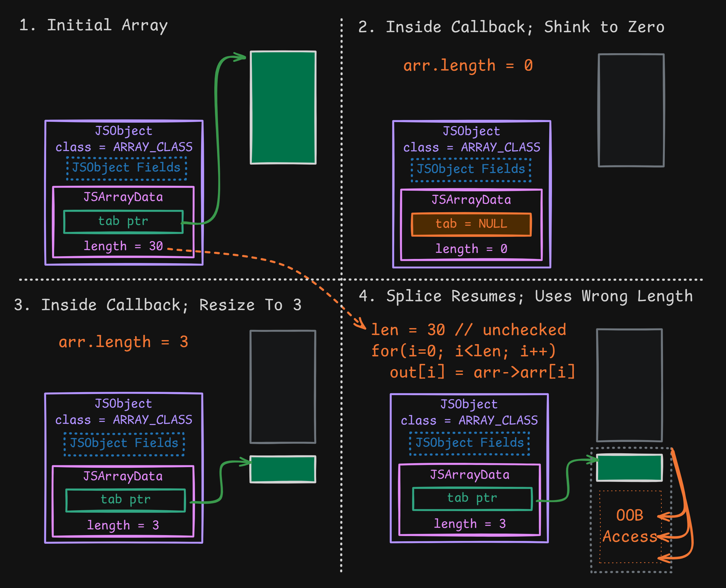
Task: Click the 'arr.length = 3' orange text
Action: [123, 342]
